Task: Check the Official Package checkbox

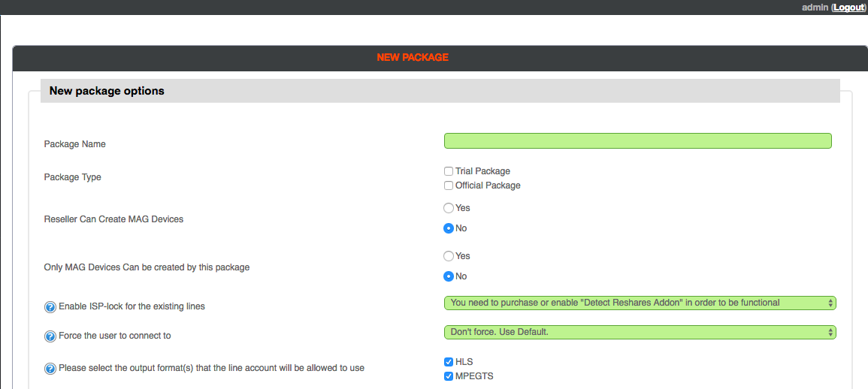Action: [449, 185]
